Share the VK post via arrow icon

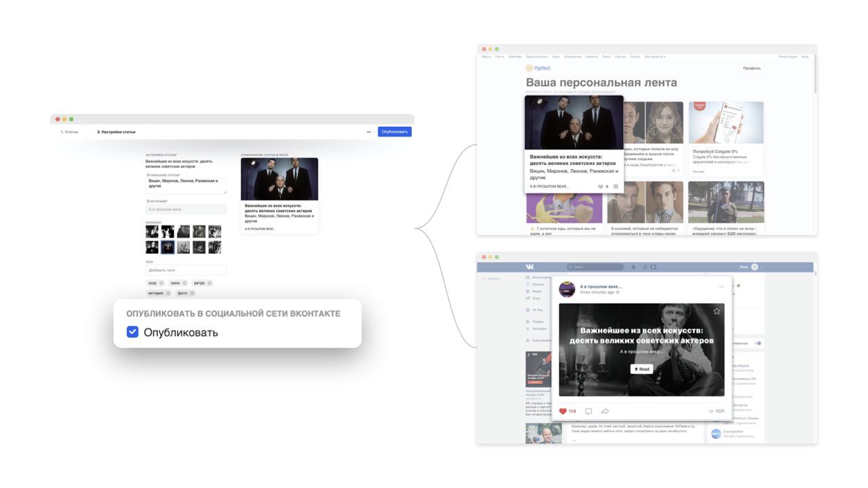tap(605, 411)
